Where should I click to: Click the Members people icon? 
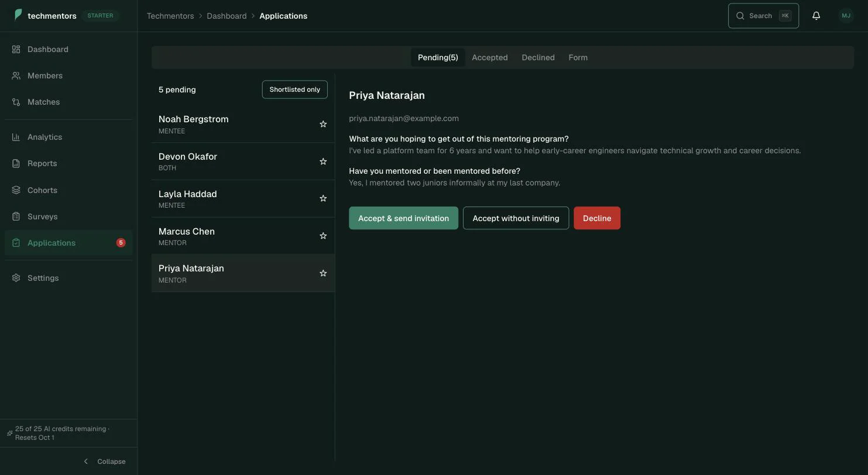16,75
